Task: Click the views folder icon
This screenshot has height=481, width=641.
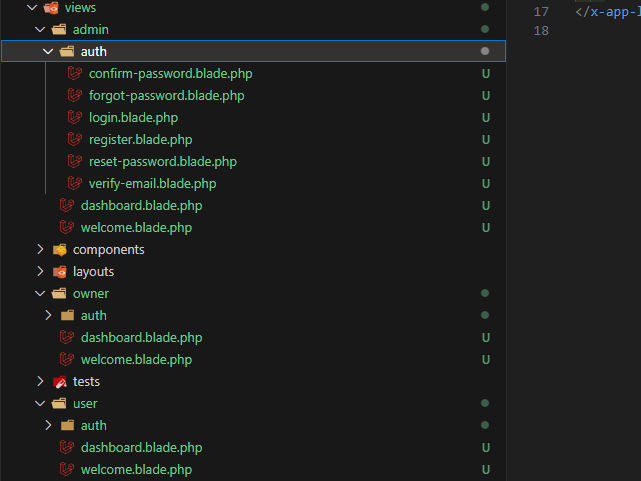Action: pos(51,7)
